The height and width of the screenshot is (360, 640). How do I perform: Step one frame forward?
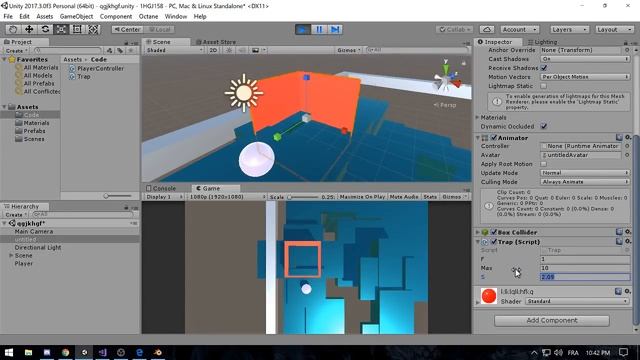click(335, 29)
